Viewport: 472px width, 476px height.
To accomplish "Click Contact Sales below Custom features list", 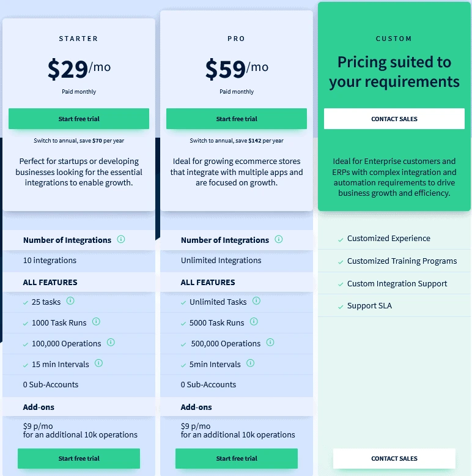I will (x=394, y=458).
